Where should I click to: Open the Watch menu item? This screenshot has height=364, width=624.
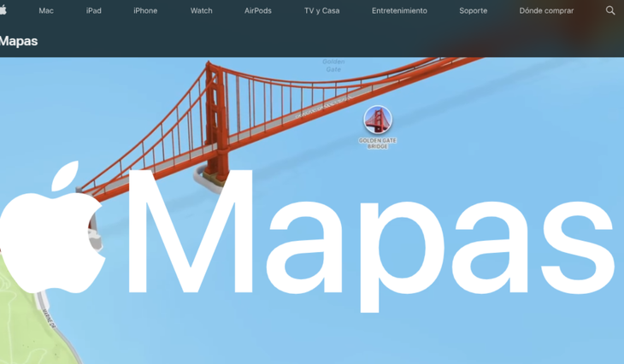click(x=202, y=11)
